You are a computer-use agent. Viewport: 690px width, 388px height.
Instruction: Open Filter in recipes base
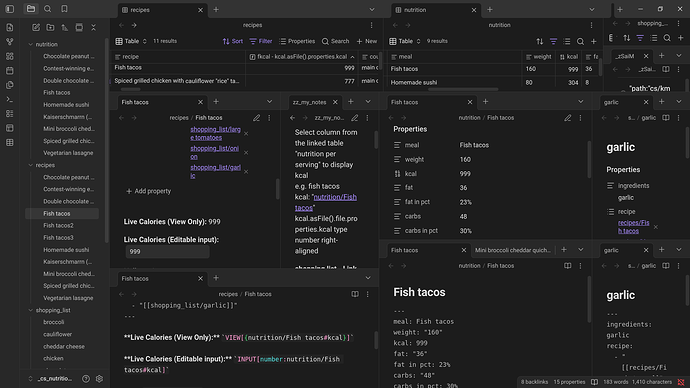pos(261,41)
